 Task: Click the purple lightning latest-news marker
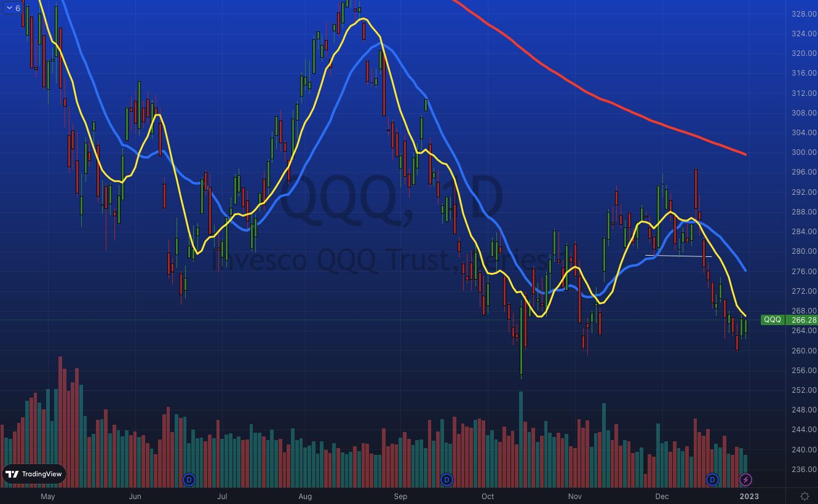tap(745, 479)
